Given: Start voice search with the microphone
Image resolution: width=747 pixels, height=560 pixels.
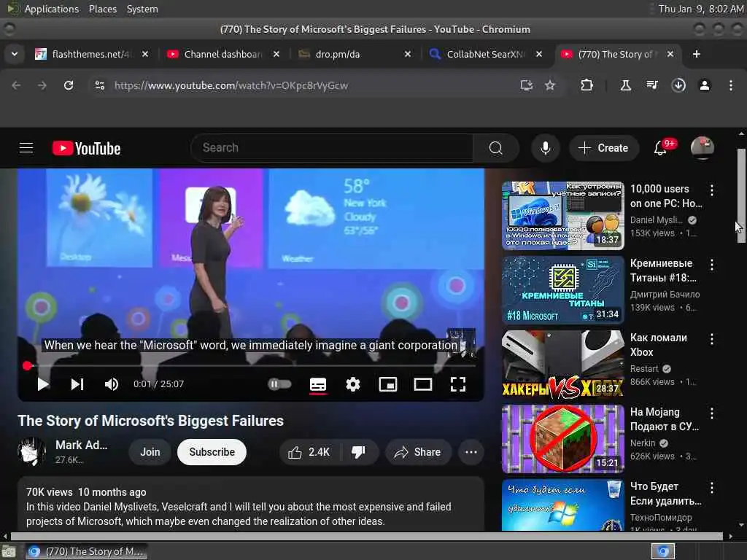Looking at the screenshot, I should pos(546,148).
